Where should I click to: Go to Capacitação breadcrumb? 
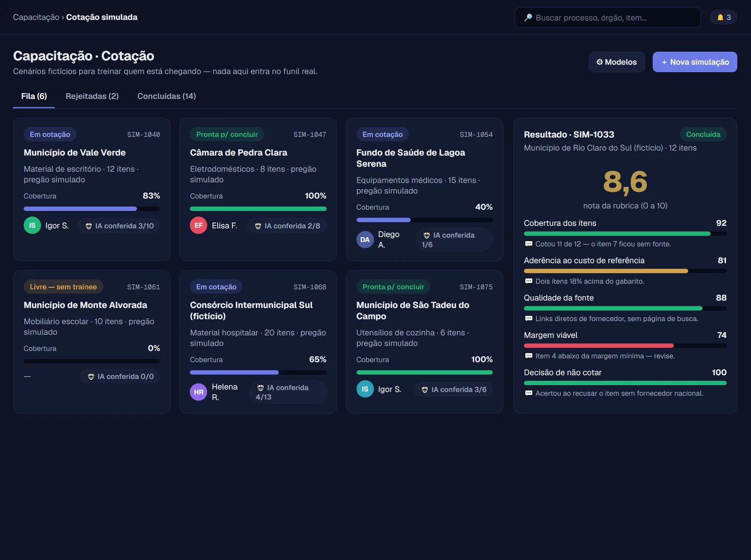click(x=36, y=17)
